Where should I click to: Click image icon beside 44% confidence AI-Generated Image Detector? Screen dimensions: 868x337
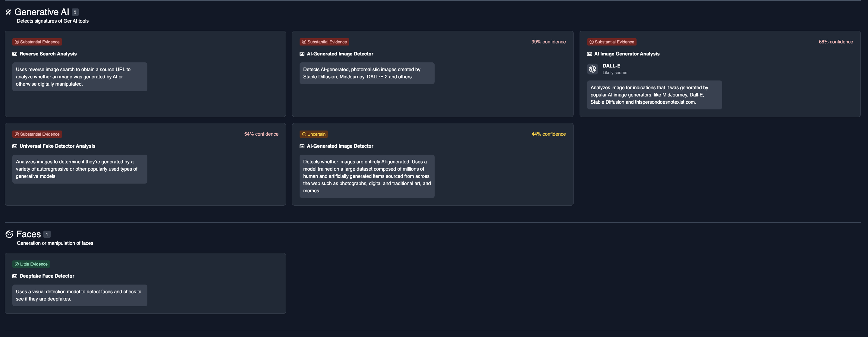click(x=302, y=146)
